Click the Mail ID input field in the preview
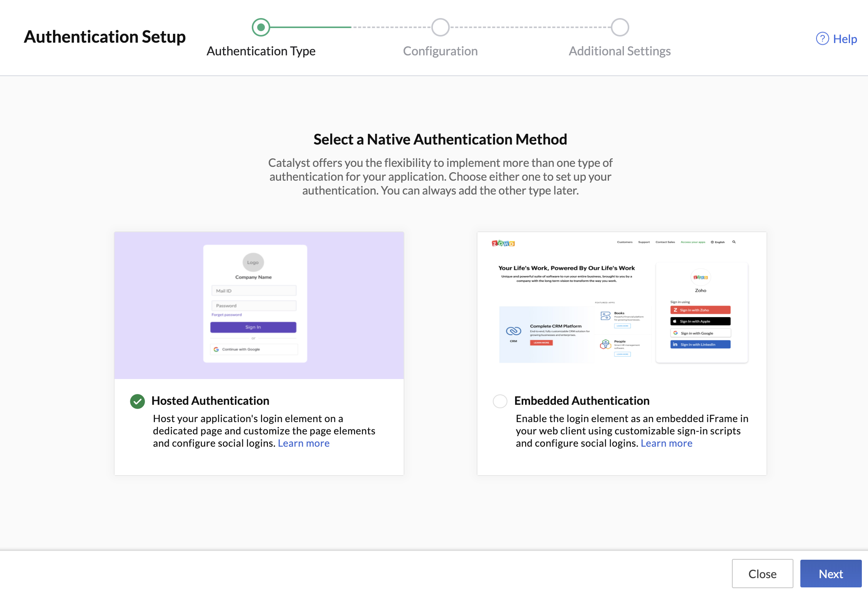 click(x=253, y=290)
